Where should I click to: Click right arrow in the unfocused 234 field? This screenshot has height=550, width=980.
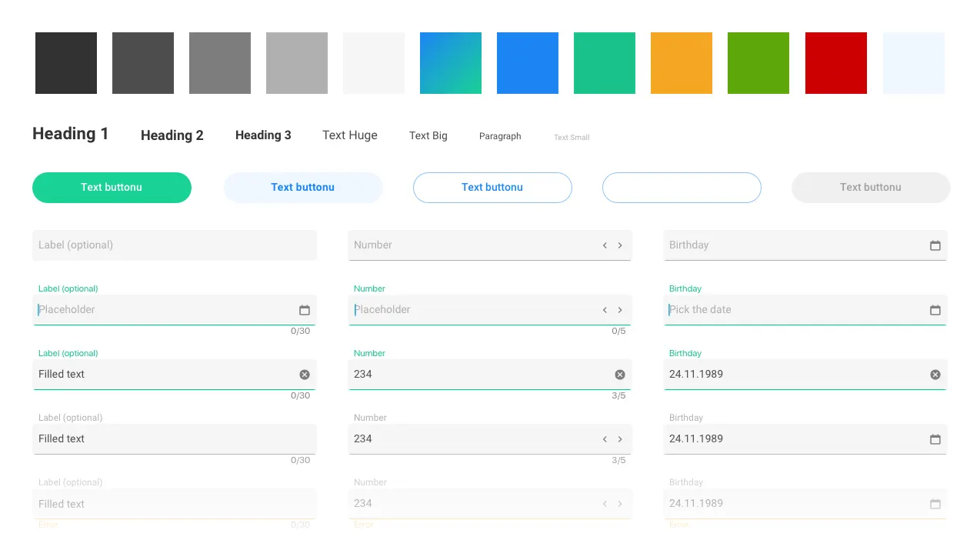coord(620,439)
